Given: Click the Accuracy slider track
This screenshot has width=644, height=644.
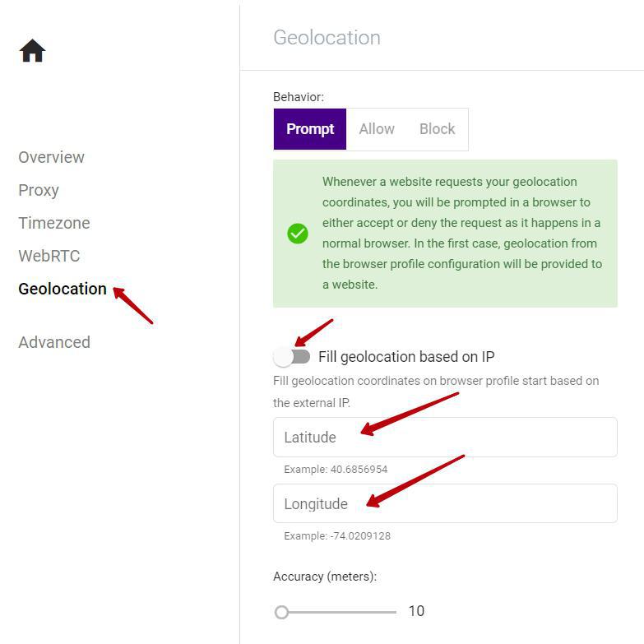Looking at the screenshot, I should point(336,613).
